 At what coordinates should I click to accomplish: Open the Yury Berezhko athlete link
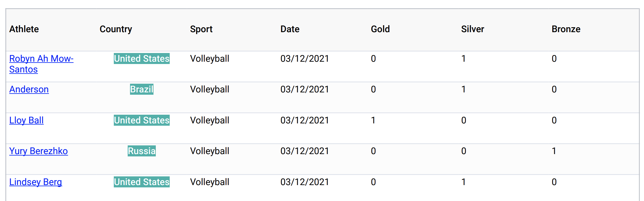click(39, 151)
